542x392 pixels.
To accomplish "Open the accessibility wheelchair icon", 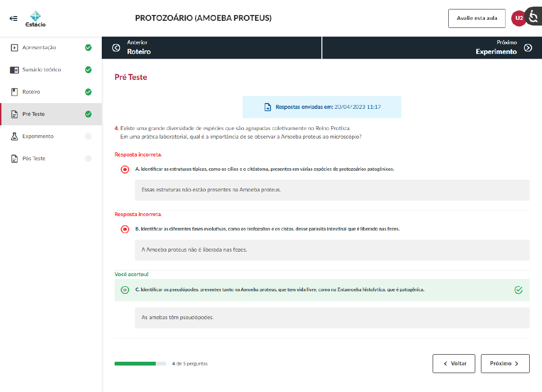I will (x=534, y=17).
